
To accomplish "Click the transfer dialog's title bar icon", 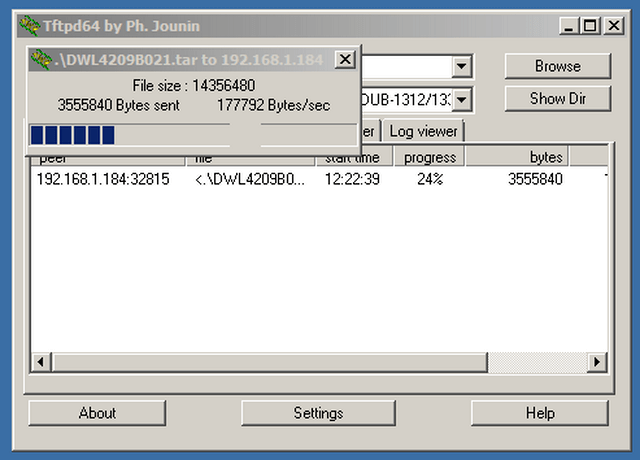I will point(41,60).
